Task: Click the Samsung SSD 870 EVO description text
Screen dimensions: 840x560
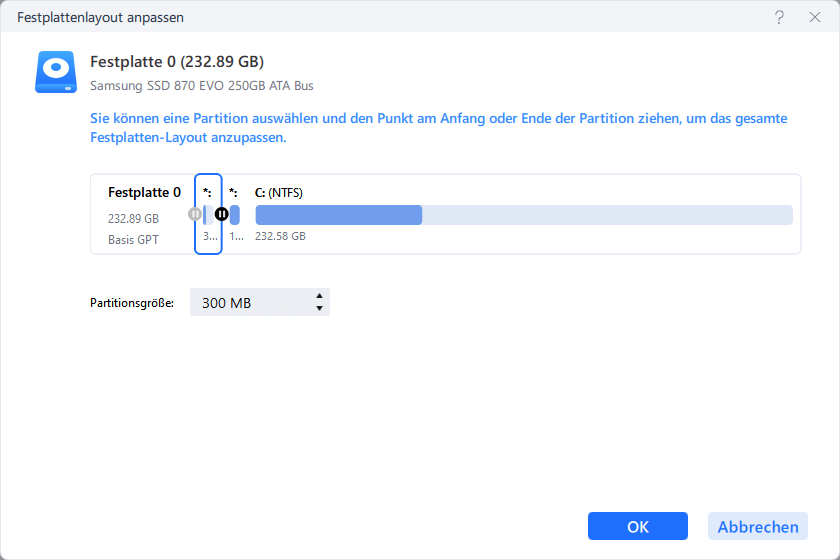Action: pos(201,86)
